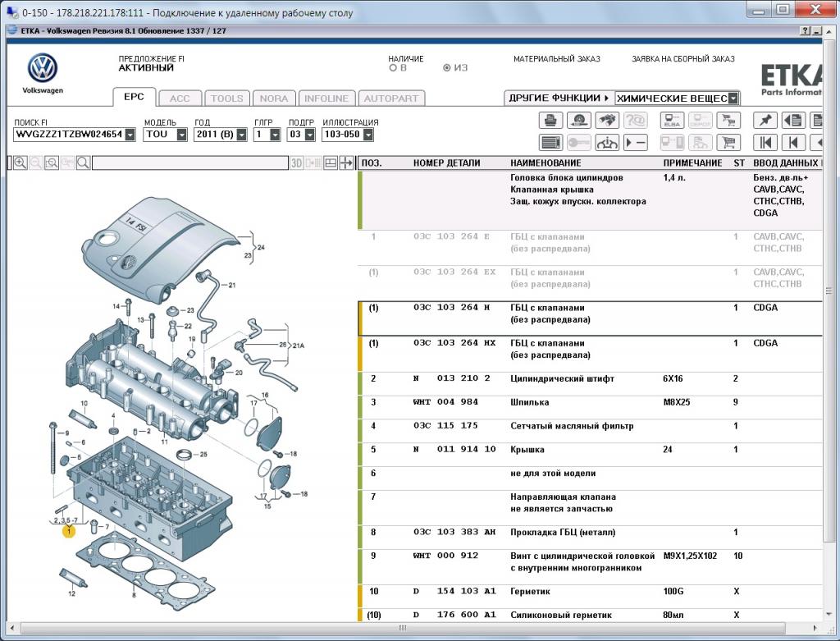Click the printer icon in the toolbar

tap(550, 121)
